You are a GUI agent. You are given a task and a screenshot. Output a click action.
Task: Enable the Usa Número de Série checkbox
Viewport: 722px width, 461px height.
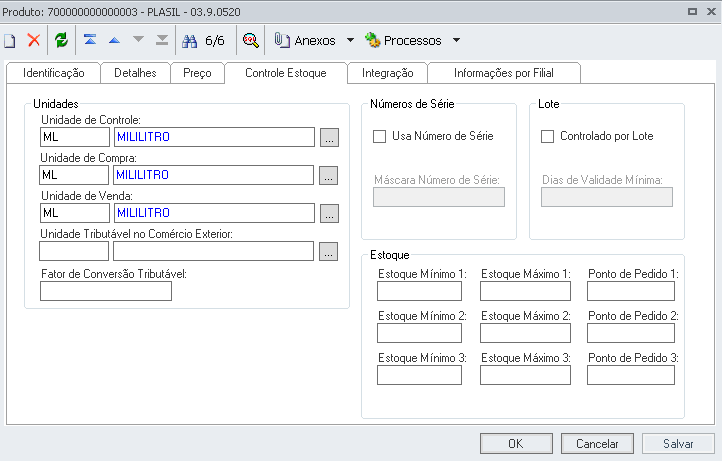[x=379, y=136]
